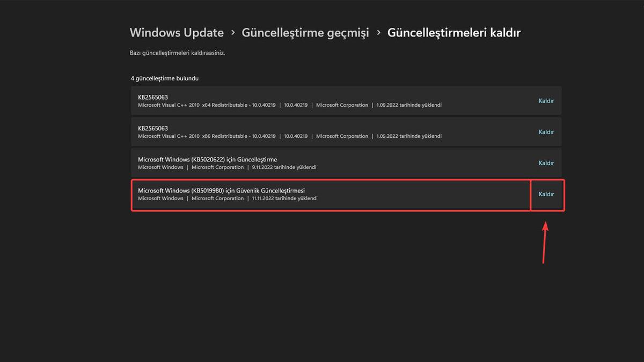644x362 pixels.
Task: Select the Güncelleştirmeleri kaldır breadcrumb heading
Action: pos(454,33)
